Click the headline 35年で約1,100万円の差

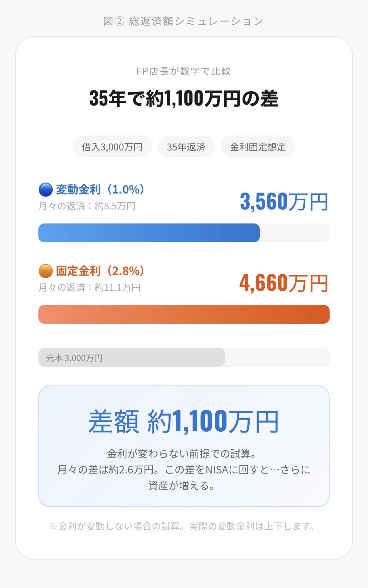(x=184, y=98)
